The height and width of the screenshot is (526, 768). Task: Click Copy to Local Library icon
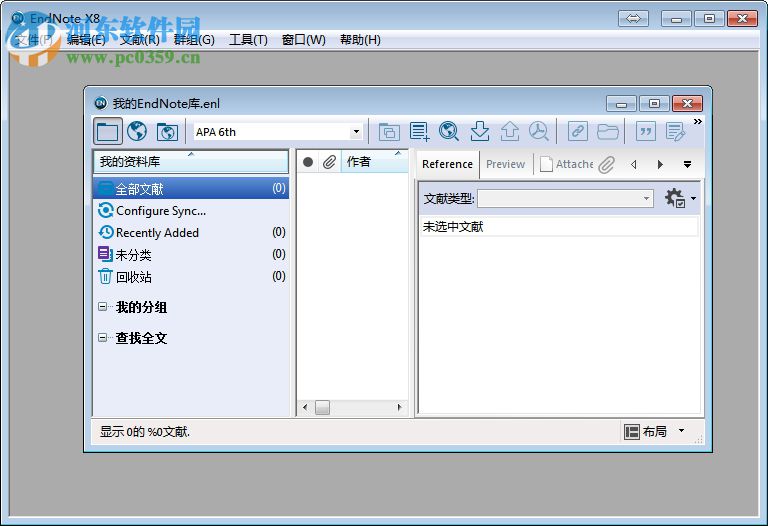point(389,132)
